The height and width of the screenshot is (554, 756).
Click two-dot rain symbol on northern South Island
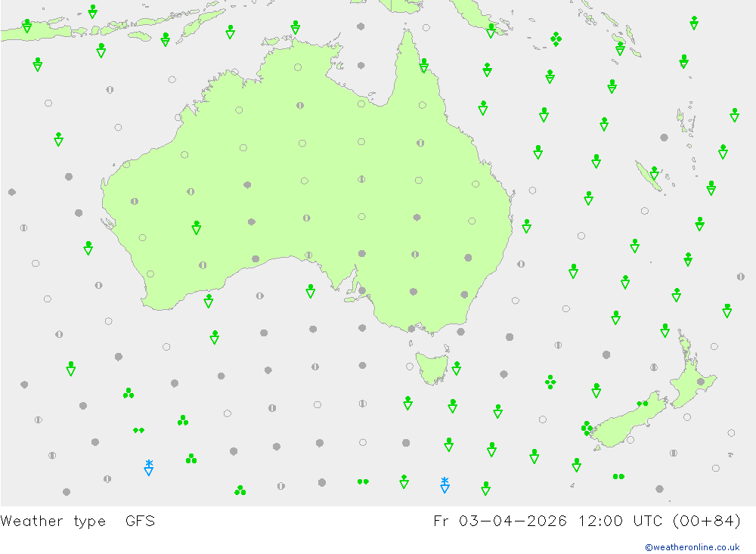642,404
